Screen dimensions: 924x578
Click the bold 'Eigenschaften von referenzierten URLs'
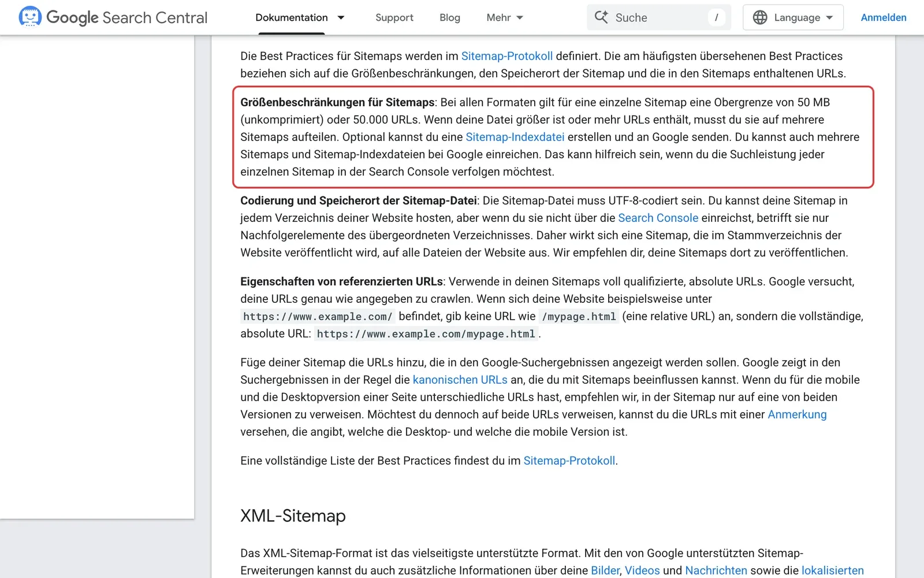click(x=341, y=281)
